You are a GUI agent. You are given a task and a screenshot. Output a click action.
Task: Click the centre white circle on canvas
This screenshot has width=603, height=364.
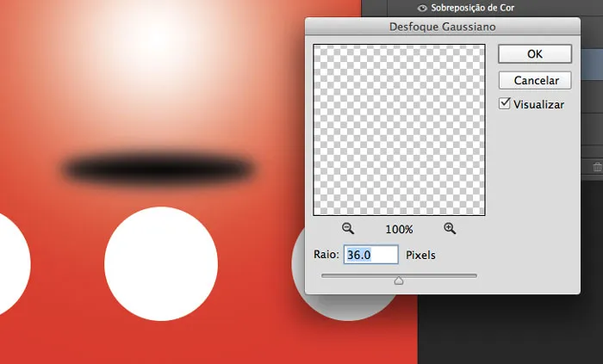pyautogui.click(x=161, y=264)
